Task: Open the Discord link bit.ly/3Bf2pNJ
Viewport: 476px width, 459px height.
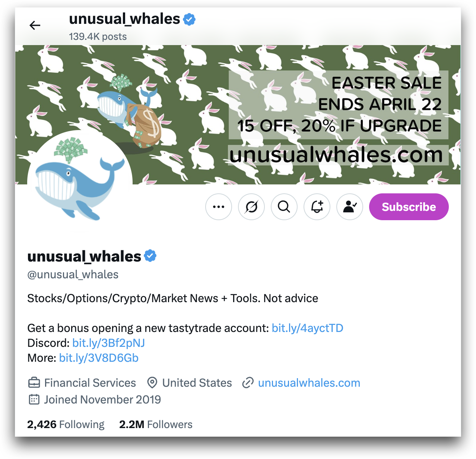Action: click(x=108, y=343)
